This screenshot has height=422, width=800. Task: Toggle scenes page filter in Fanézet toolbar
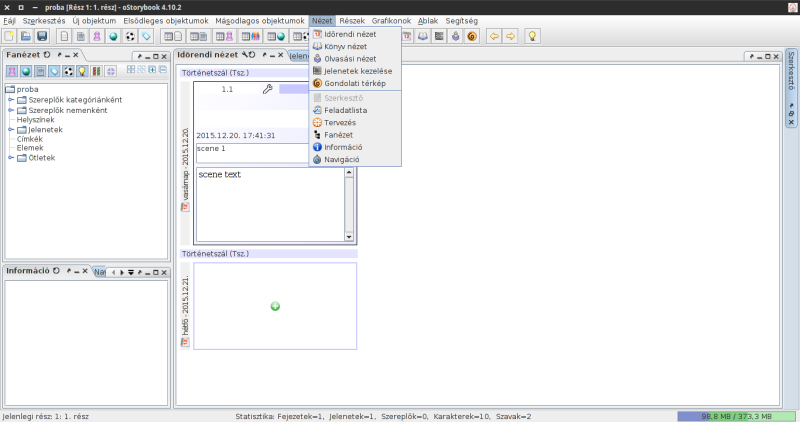coord(40,71)
